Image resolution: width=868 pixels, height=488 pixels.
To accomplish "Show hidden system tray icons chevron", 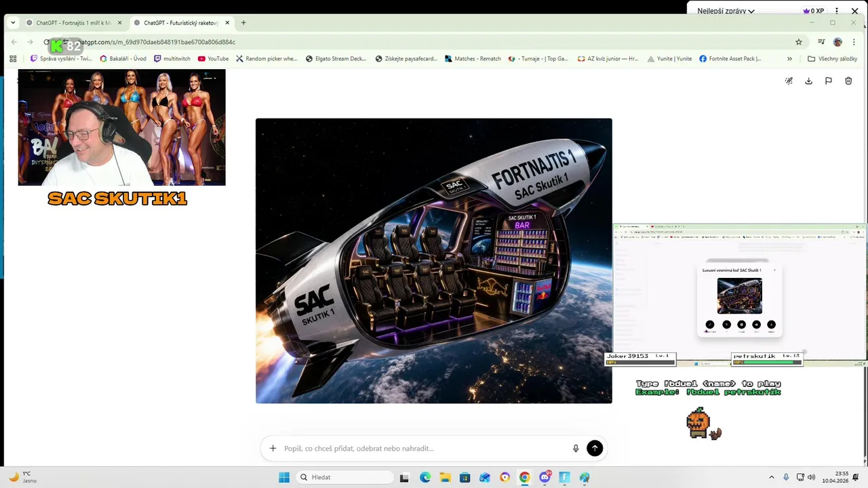I will pyautogui.click(x=771, y=477).
